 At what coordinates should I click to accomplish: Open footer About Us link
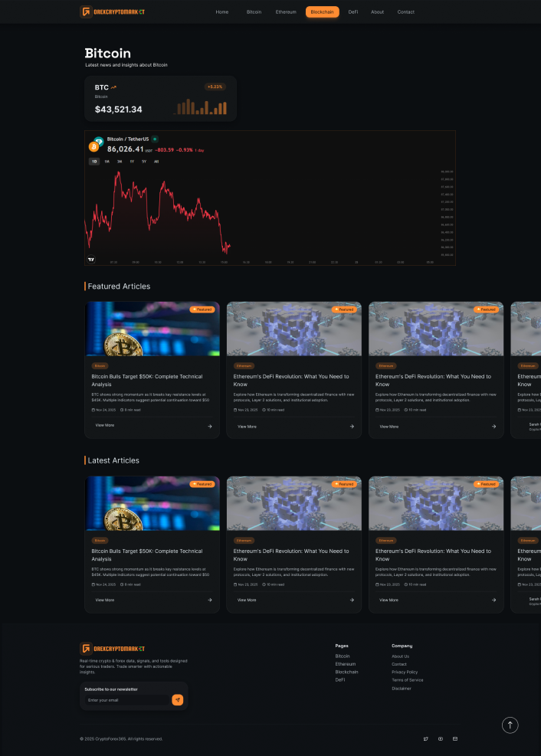pos(400,656)
